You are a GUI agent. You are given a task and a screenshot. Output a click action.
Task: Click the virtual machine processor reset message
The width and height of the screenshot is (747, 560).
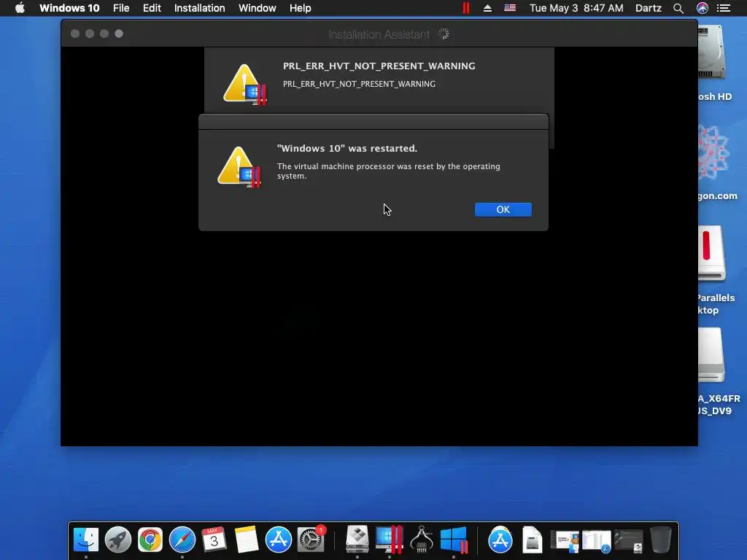388,171
